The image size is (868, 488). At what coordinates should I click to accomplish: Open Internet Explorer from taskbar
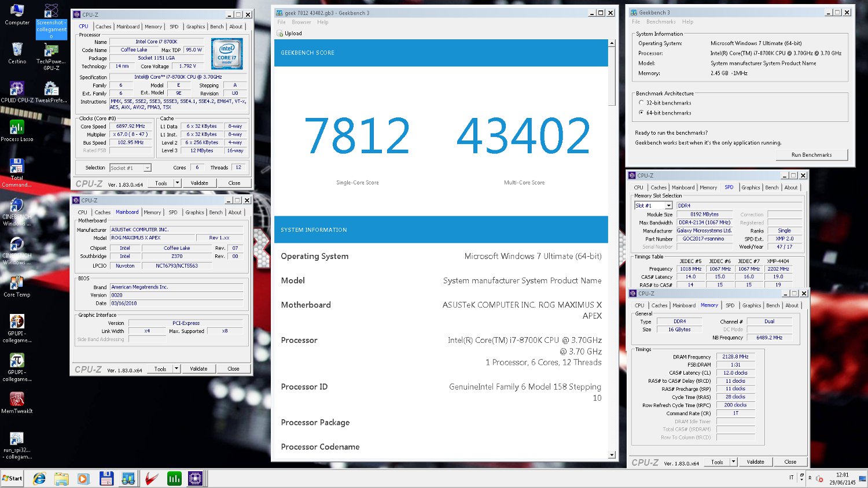point(39,479)
